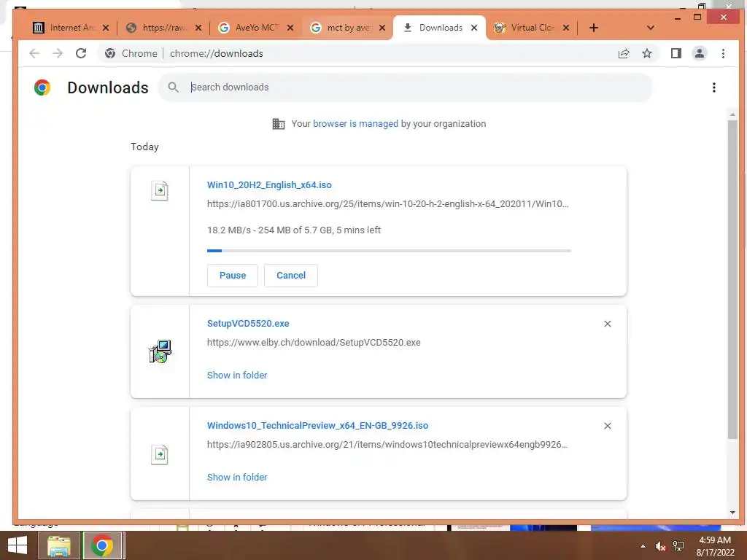The image size is (747, 560).
Task: Click the Win10_20H2 download progress bar
Action: (x=389, y=251)
